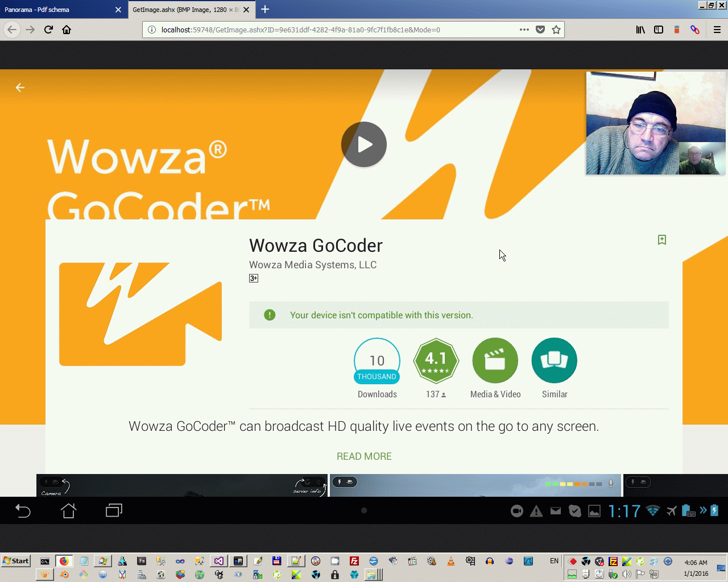This screenshot has width=728, height=582.
Task: Click the system tray volume icon
Action: [x=627, y=574]
